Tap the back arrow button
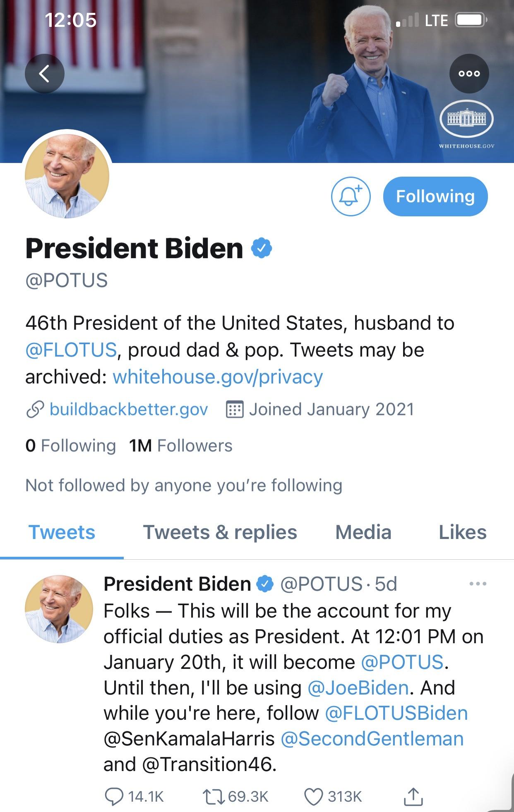Viewport: 514px width, 812px height. tap(45, 74)
